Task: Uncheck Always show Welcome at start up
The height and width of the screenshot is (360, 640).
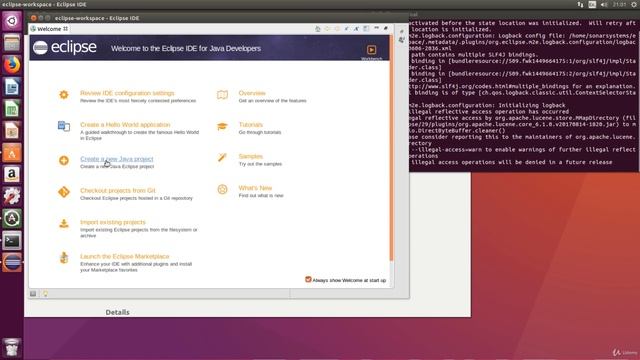Action: click(308, 280)
